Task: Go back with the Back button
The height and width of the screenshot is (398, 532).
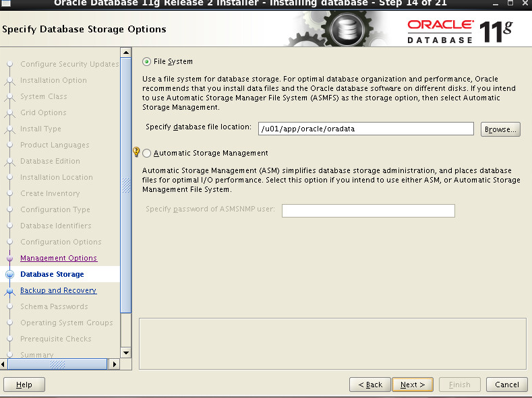Action: 370,385
